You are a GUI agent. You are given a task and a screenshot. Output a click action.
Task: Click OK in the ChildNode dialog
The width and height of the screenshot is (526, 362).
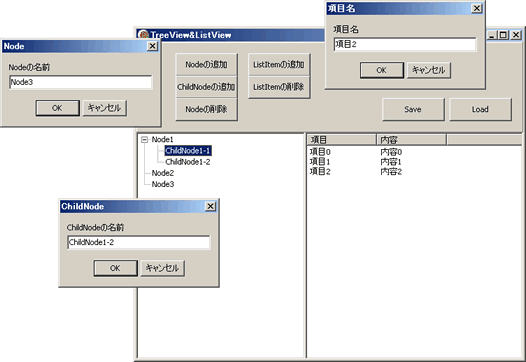click(115, 268)
